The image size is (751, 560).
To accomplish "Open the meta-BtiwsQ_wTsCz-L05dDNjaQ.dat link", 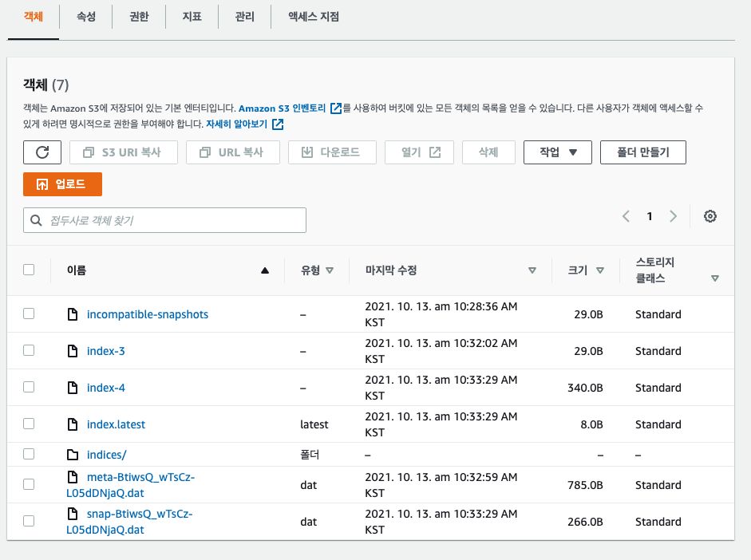I will click(130, 485).
